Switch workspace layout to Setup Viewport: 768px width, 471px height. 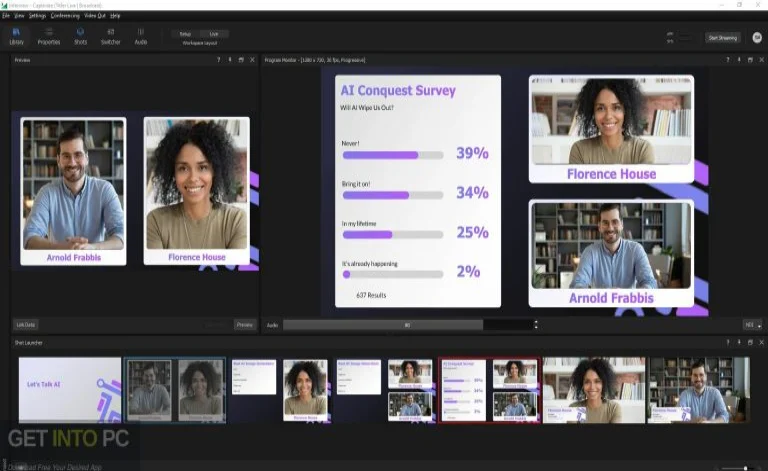186,34
